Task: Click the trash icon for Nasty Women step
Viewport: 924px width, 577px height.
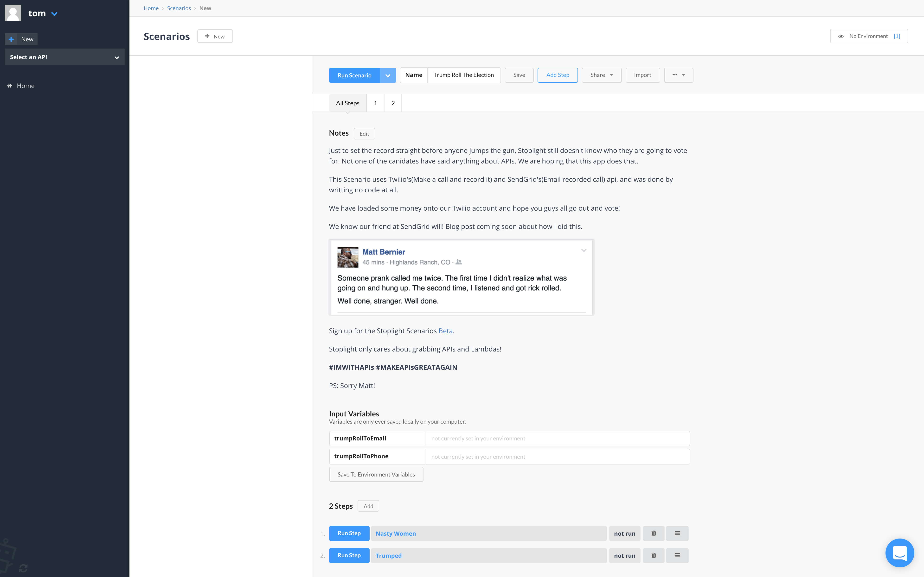Action: click(653, 533)
